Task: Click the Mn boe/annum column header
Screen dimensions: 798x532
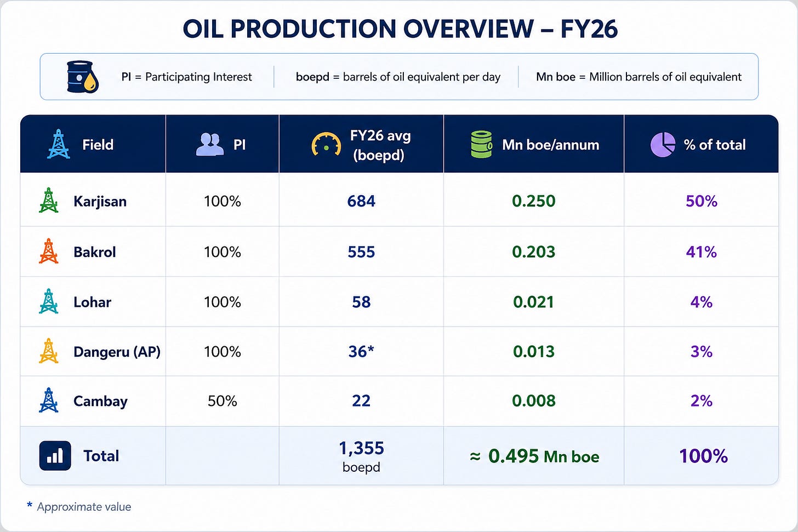Action: coord(551,145)
